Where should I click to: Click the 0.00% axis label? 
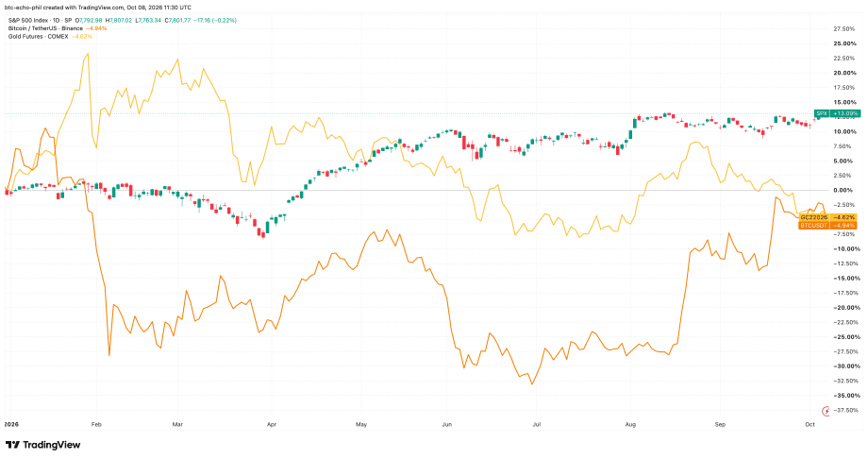tap(845, 190)
